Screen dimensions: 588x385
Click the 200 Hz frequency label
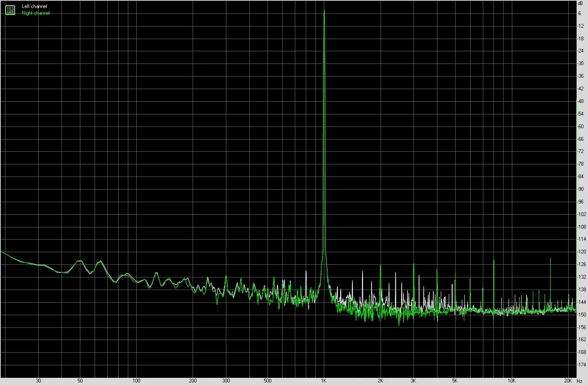pyautogui.click(x=193, y=381)
